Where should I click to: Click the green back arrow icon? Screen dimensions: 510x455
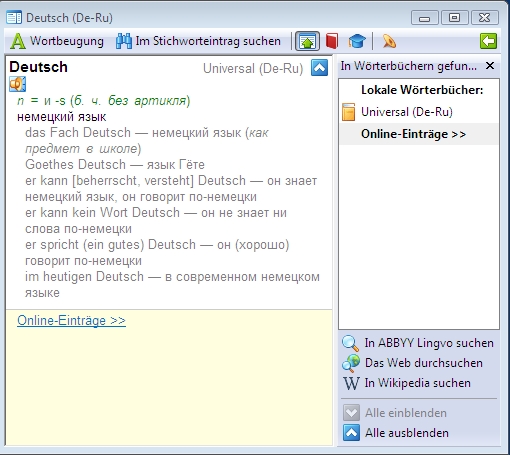click(488, 41)
